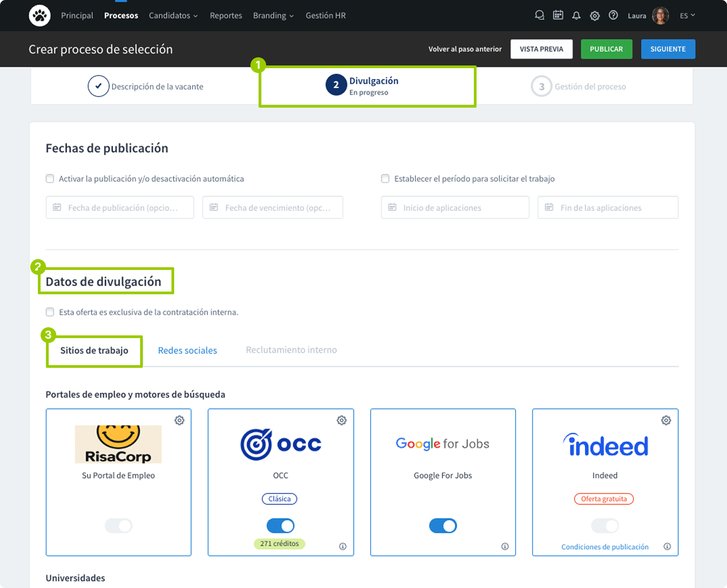Click the help question mark icon
The height and width of the screenshot is (588, 727).
point(613,16)
